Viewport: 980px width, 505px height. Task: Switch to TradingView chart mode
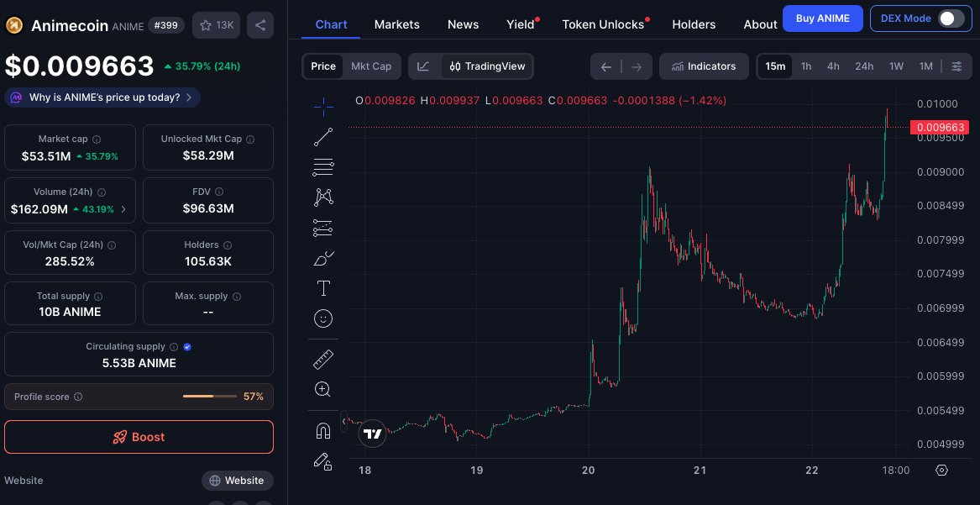point(488,66)
